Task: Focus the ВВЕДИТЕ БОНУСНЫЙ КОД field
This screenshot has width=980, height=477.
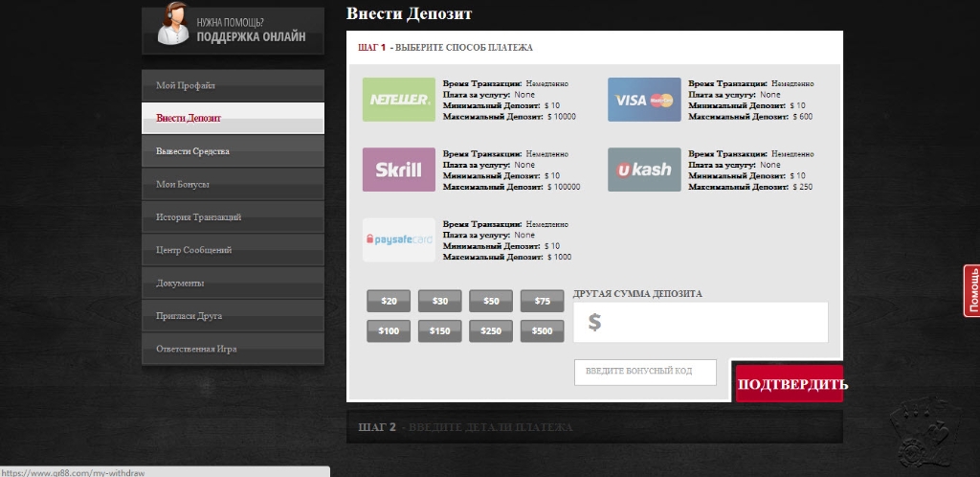Action: pyautogui.click(x=645, y=372)
